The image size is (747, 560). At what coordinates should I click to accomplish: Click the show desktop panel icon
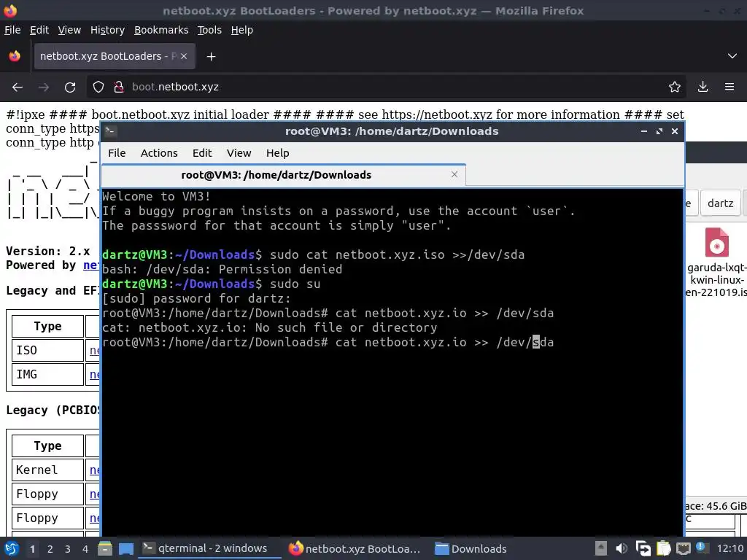click(126, 549)
